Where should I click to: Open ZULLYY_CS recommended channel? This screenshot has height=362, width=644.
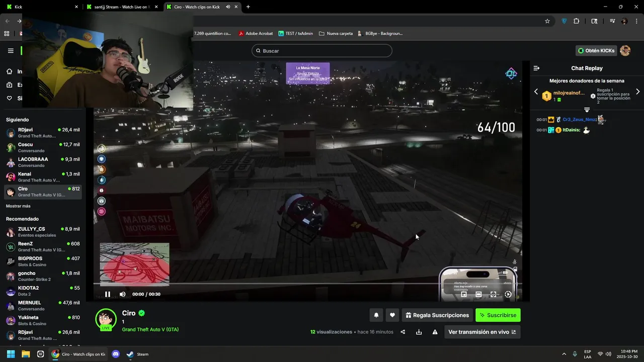[x=43, y=232]
